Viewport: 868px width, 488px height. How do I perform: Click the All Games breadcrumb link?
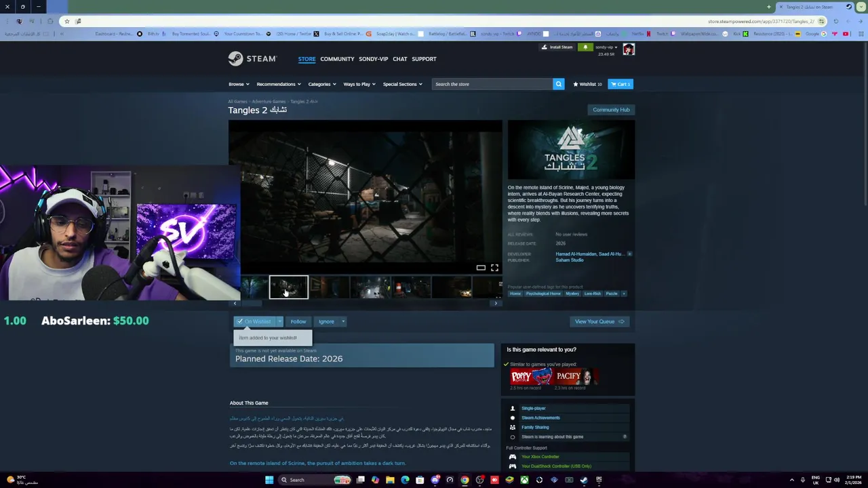[237, 101]
